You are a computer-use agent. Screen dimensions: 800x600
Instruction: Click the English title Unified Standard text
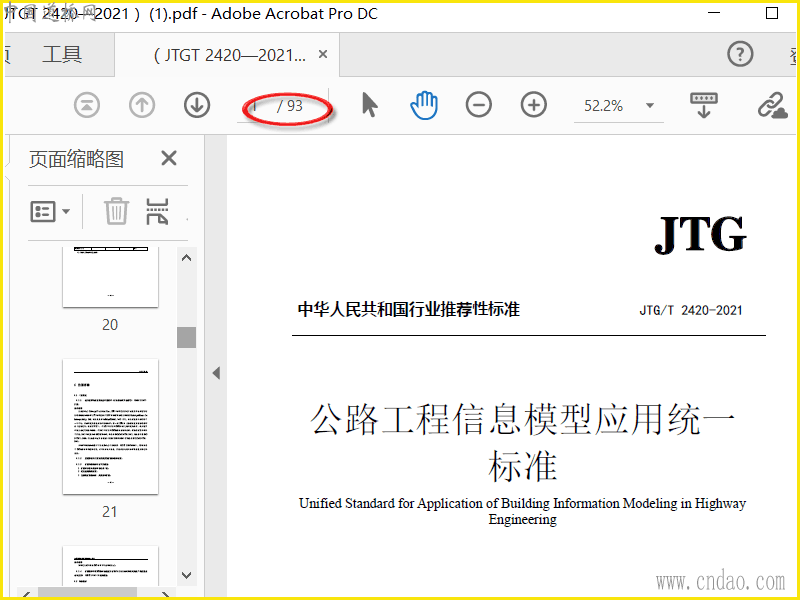coord(522,511)
